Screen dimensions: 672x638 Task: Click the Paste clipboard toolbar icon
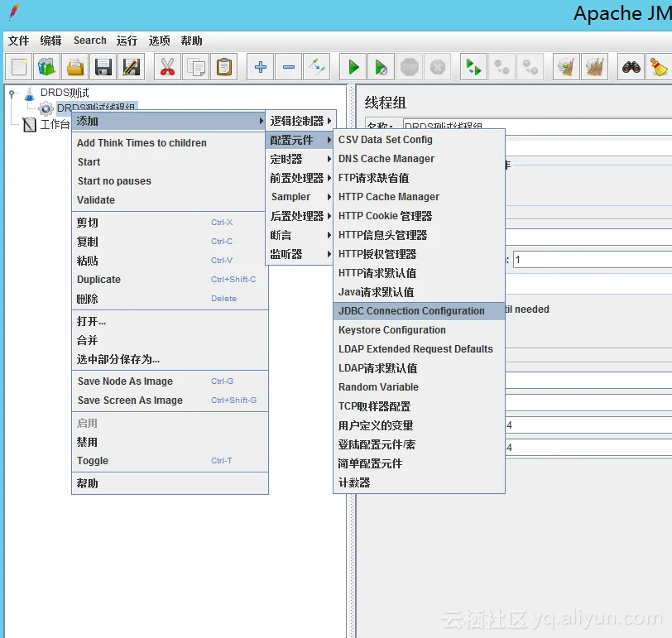pyautogui.click(x=223, y=67)
